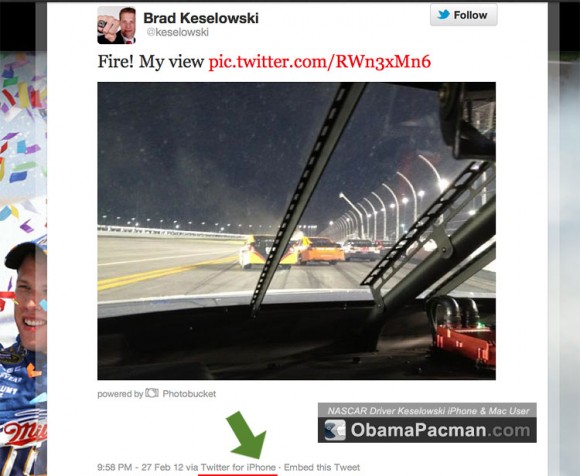Open the Twitter for iPhone link
This screenshot has height=476, width=580.
click(x=238, y=467)
